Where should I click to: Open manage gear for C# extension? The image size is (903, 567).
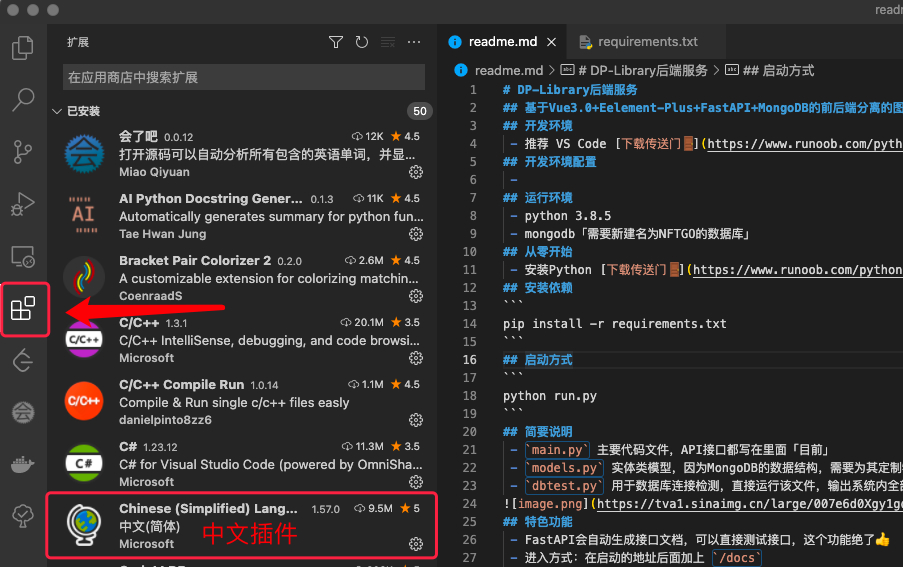click(416, 482)
